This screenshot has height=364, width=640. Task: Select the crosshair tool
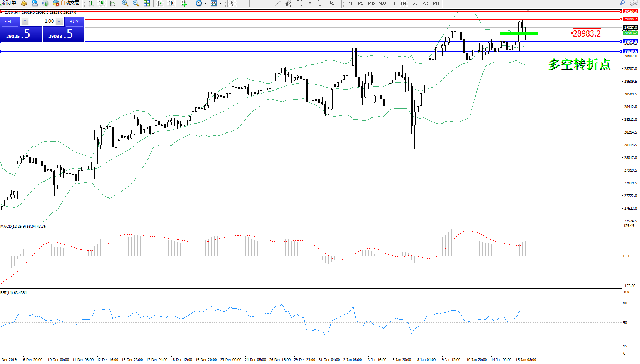[243, 3]
